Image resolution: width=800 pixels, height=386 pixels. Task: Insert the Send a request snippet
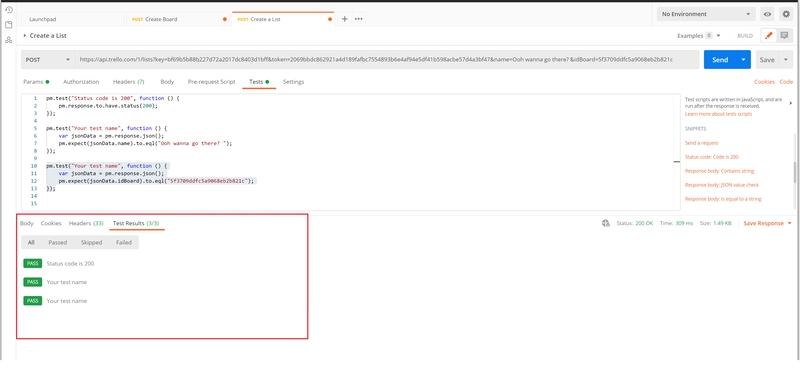point(702,143)
